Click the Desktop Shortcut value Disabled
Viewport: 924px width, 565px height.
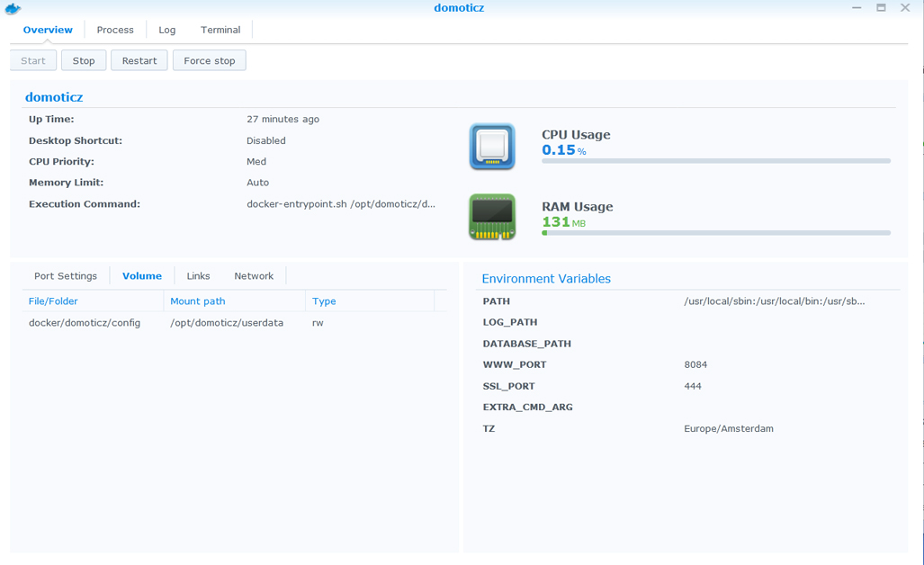point(265,141)
